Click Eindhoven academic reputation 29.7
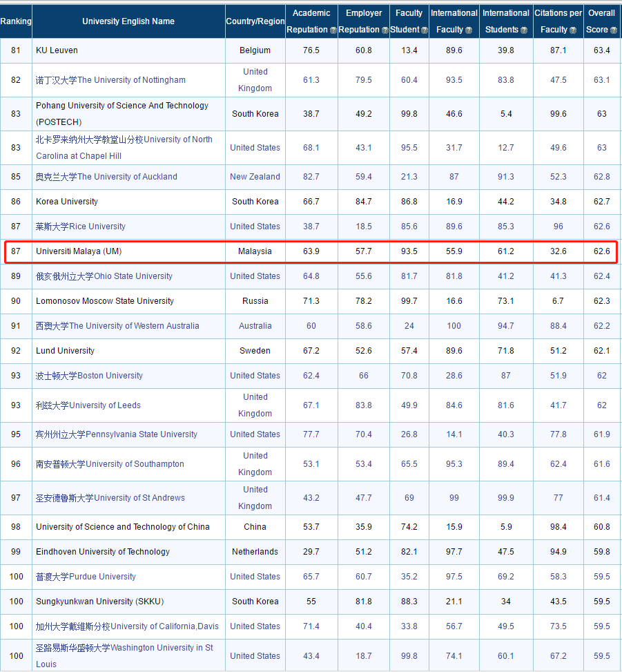 pos(311,552)
